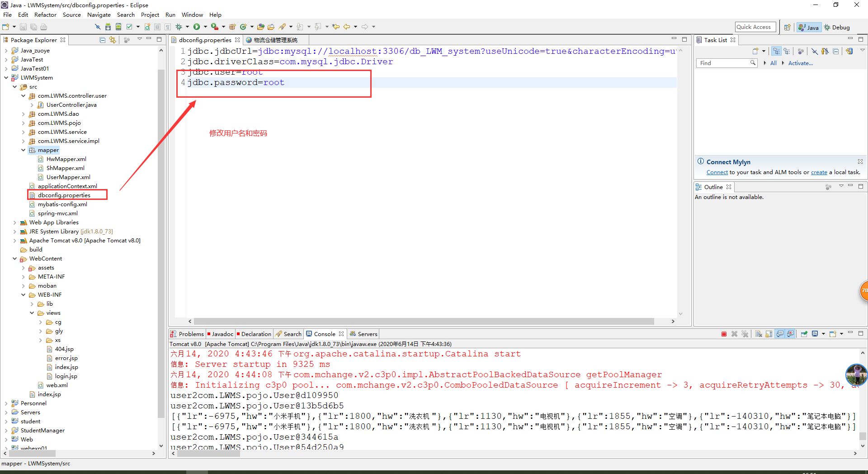Select dbconfig.properties in Package Explorer
Image resolution: width=868 pixels, height=474 pixels.
click(64, 195)
